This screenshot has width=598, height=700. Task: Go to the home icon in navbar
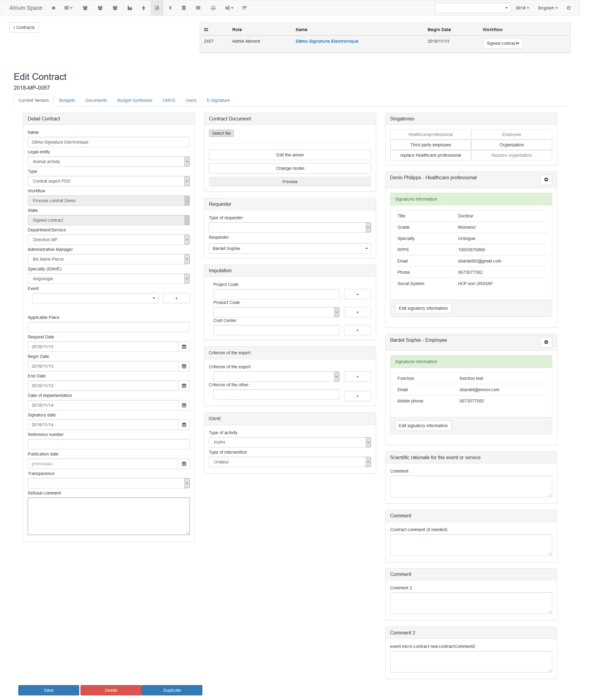(53, 8)
